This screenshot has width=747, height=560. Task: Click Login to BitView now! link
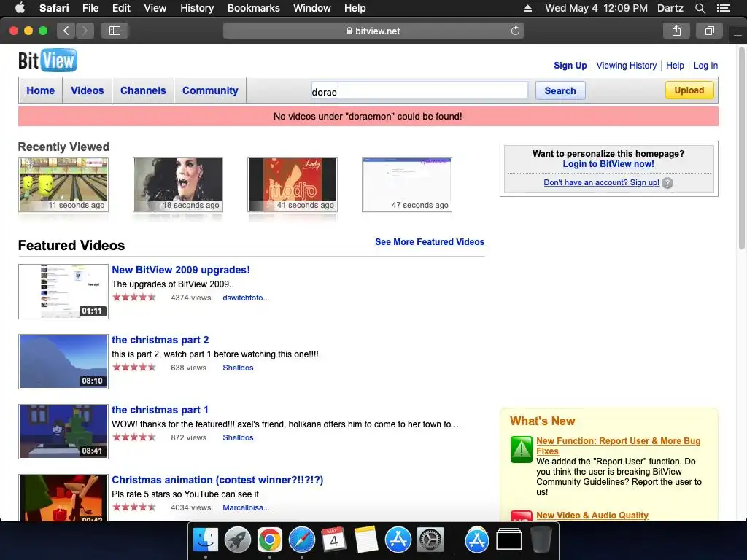(x=608, y=164)
